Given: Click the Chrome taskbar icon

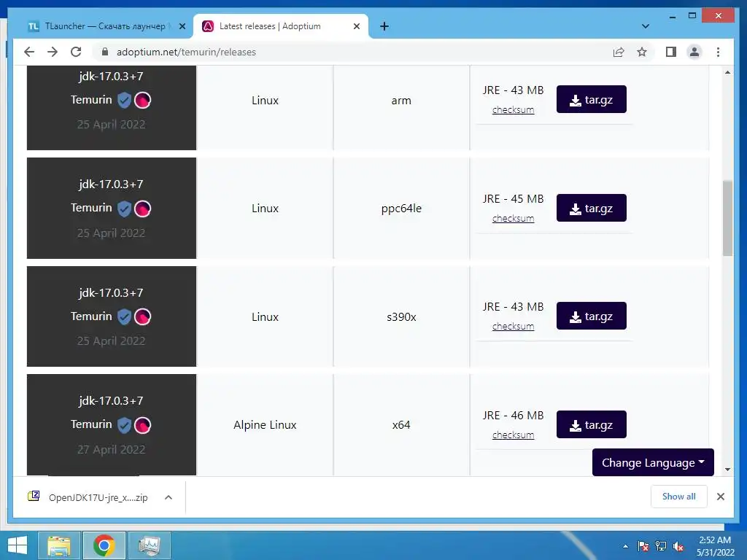Looking at the screenshot, I should pyautogui.click(x=104, y=545).
